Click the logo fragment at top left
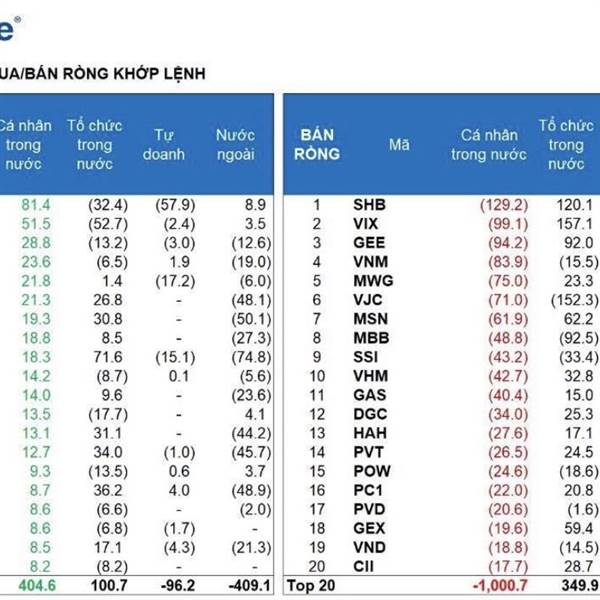This screenshot has height=600, width=600. tap(9, 29)
